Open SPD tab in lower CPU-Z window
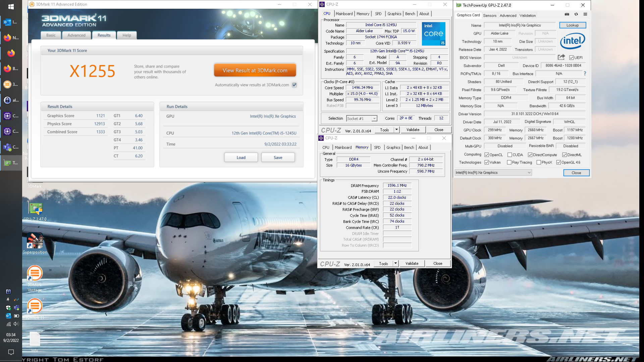Screen dimensions: 644x362 tap(377, 147)
